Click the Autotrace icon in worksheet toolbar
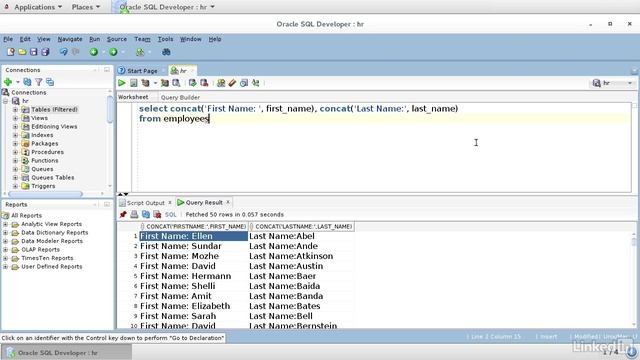The image size is (640, 360). [164, 83]
